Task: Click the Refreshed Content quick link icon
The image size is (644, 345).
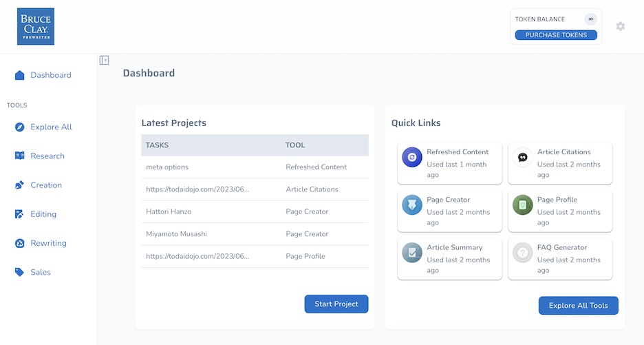Action: tap(412, 158)
